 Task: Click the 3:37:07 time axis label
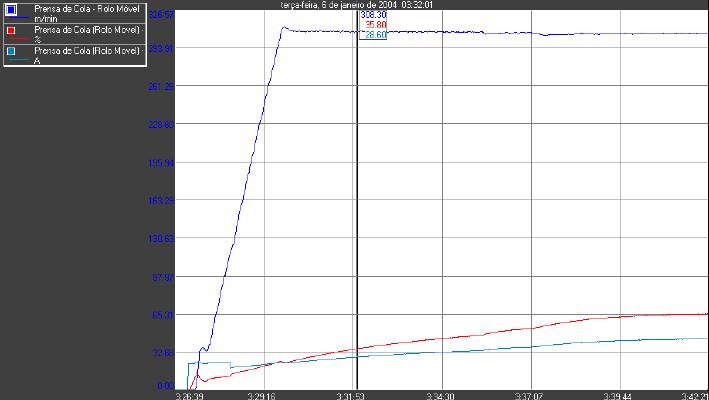tap(528, 395)
